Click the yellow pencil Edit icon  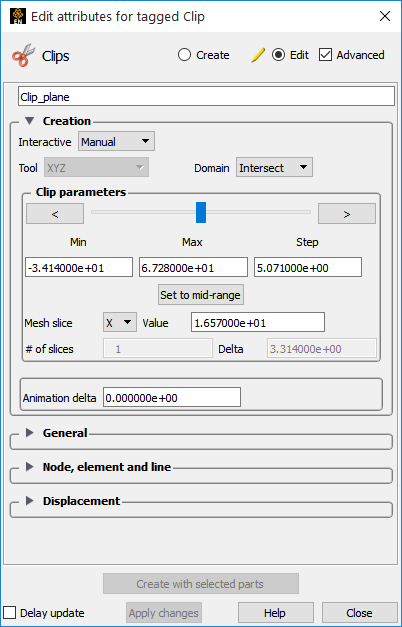pyautogui.click(x=258, y=55)
